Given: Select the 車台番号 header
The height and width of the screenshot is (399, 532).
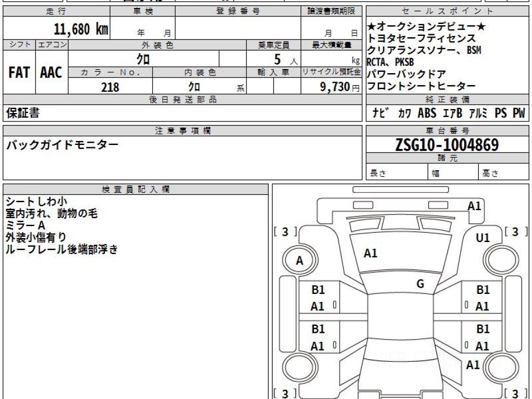Looking at the screenshot, I should [x=448, y=130].
